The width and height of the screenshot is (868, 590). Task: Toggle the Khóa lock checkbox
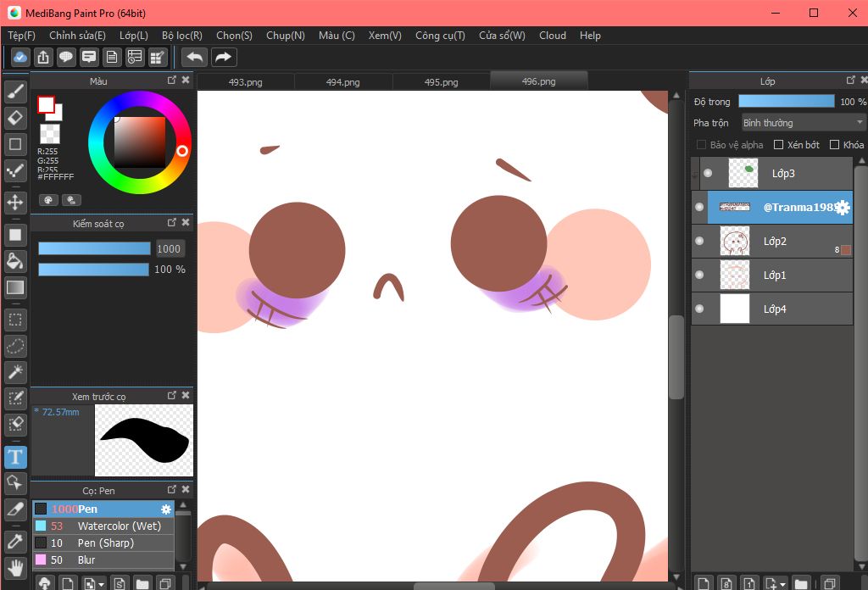pyautogui.click(x=834, y=145)
